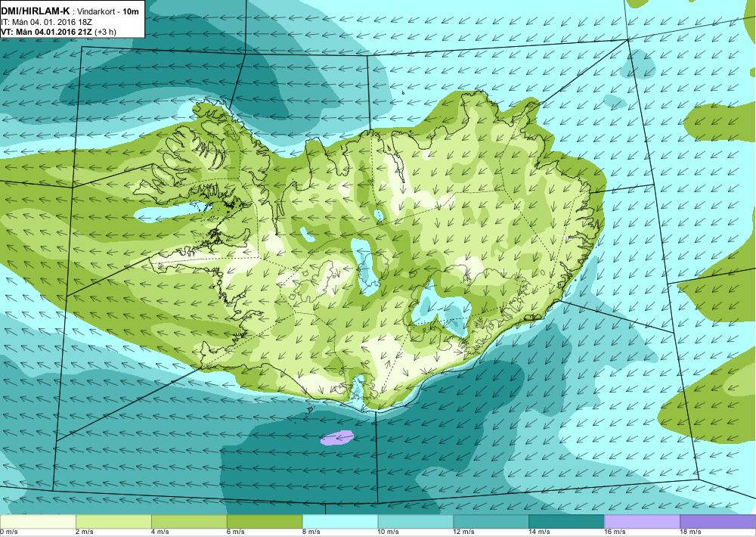The image size is (756, 537).
Task: Click the light teal legend swatch starting at 10 m/s
Action: [416, 522]
